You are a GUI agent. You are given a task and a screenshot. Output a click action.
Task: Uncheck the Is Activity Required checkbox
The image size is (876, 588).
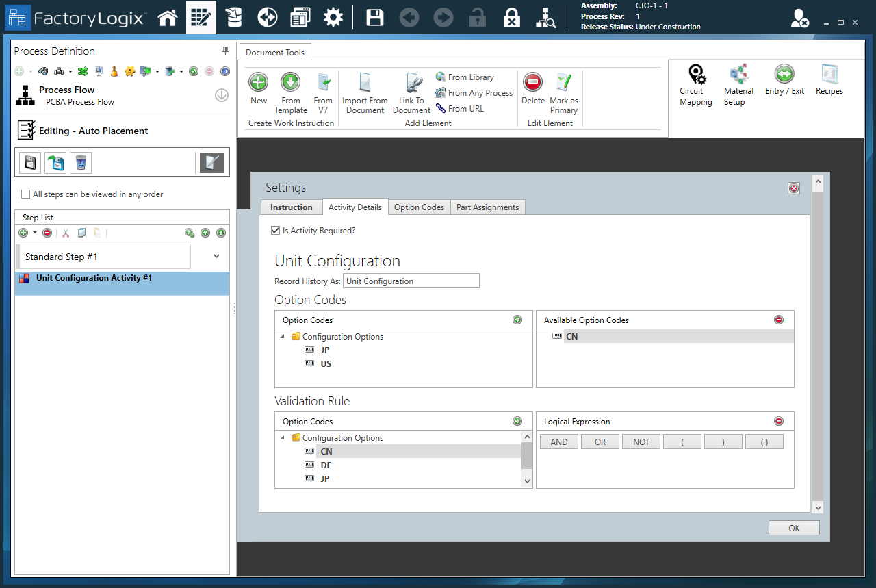275,230
